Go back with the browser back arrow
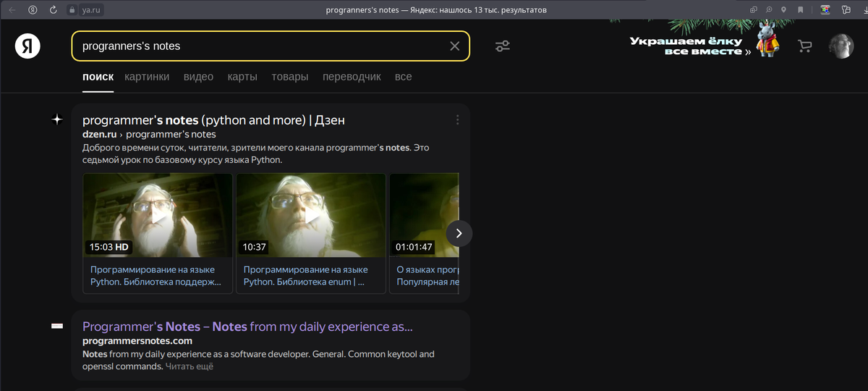This screenshot has width=868, height=391. coord(12,10)
